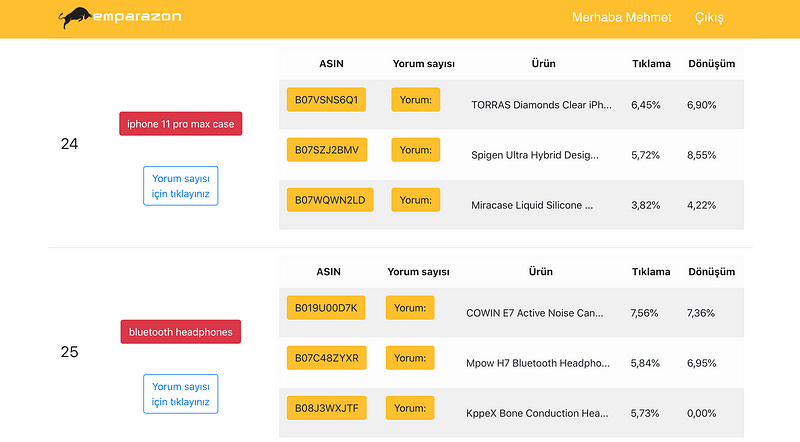Click ASIN header in iphone case table
Screen dimensions: 800x442
(331, 63)
